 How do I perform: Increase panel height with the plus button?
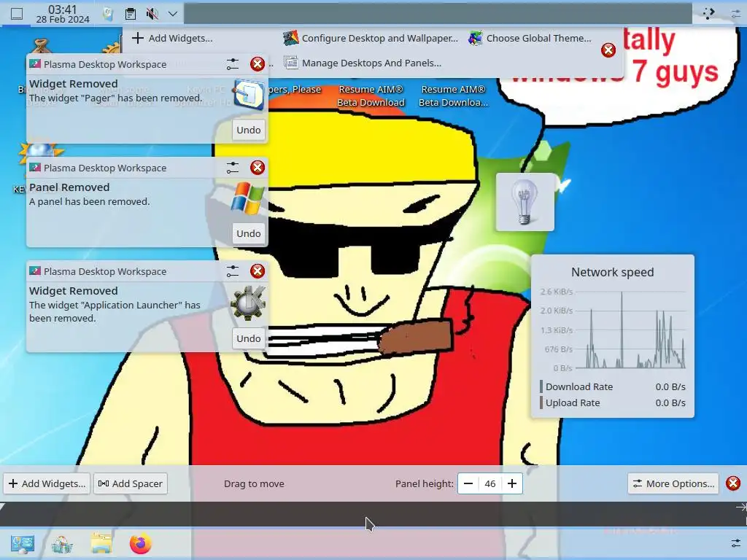(x=512, y=483)
